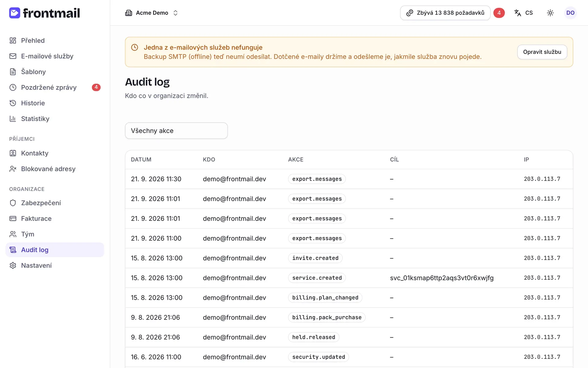
Task: Click the KDO column header
Action: 209,159
